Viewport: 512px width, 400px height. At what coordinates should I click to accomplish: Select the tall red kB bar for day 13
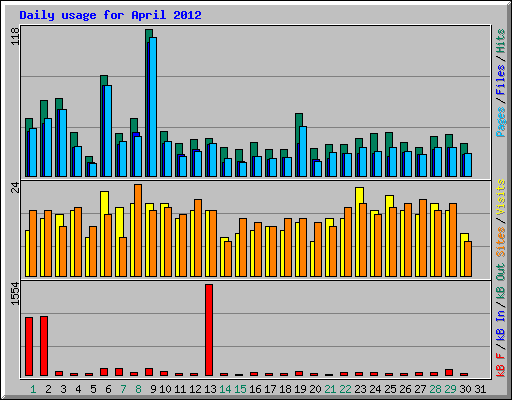click(x=209, y=330)
